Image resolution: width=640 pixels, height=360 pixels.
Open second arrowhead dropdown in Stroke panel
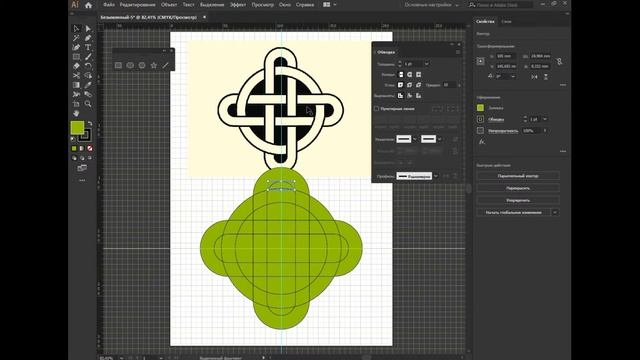[440, 139]
